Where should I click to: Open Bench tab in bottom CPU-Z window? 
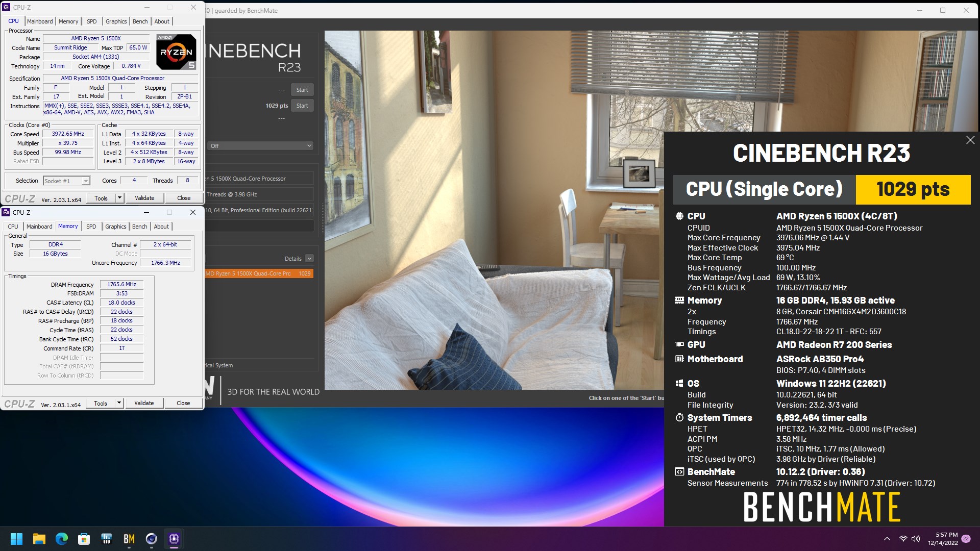tap(140, 227)
